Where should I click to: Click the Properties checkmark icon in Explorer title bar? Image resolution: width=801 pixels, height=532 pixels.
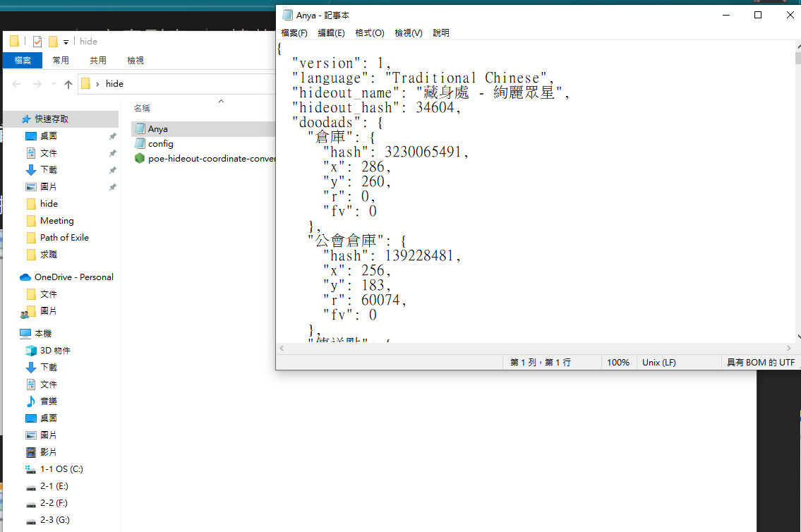pos(37,42)
